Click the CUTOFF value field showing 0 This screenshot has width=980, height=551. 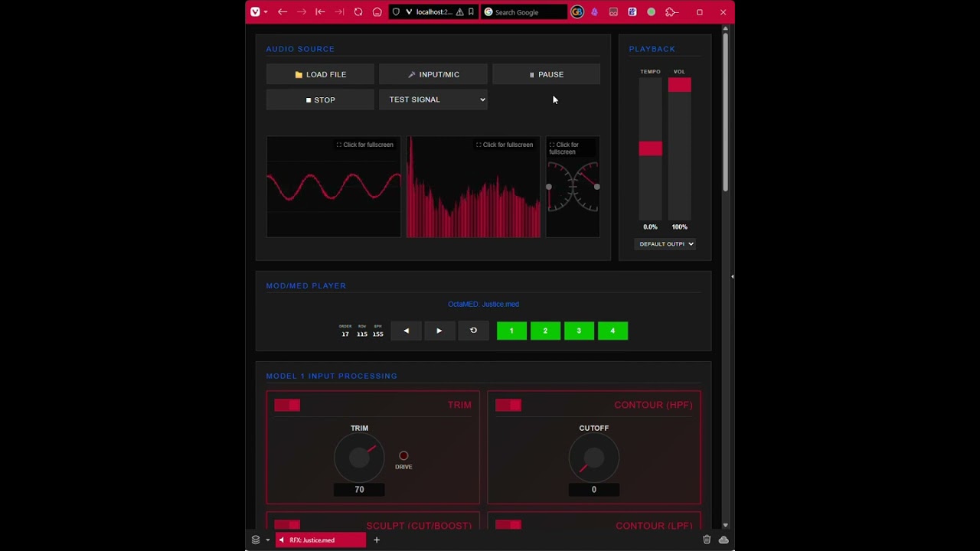(x=594, y=490)
